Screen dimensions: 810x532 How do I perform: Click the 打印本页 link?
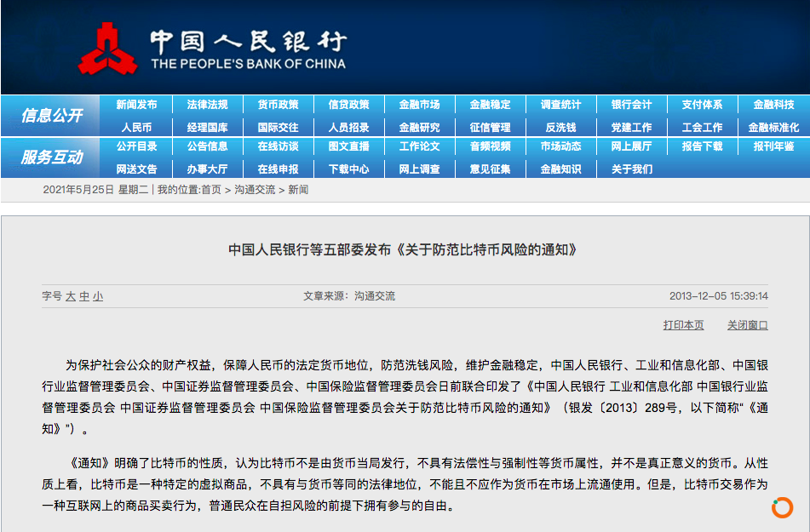(683, 325)
